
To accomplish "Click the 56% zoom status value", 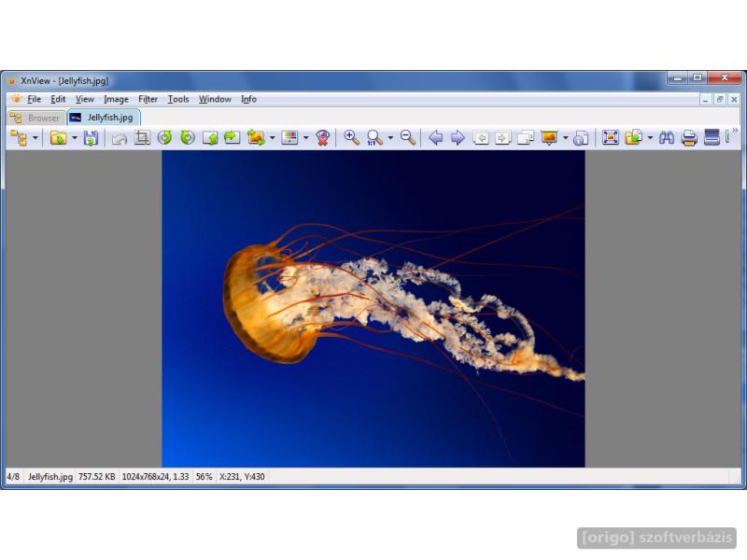I will click(x=204, y=477).
